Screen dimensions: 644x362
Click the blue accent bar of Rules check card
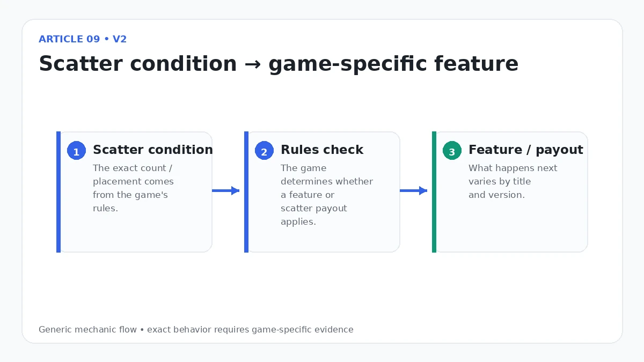[x=246, y=191]
